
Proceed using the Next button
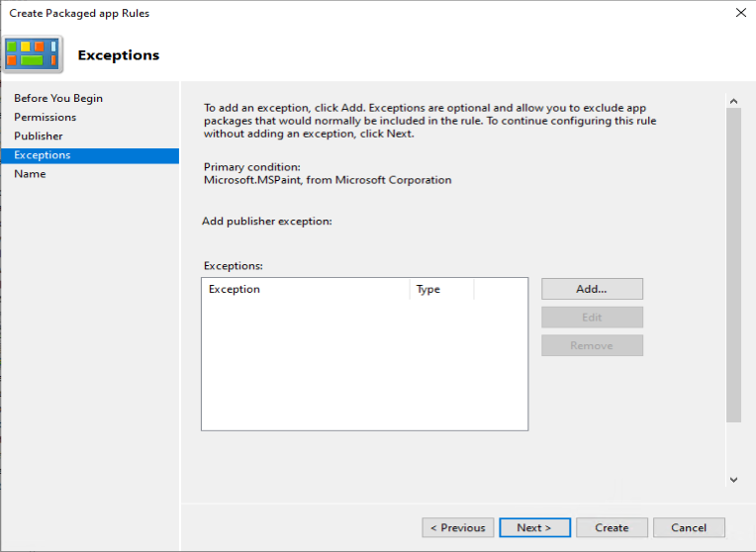click(x=534, y=527)
